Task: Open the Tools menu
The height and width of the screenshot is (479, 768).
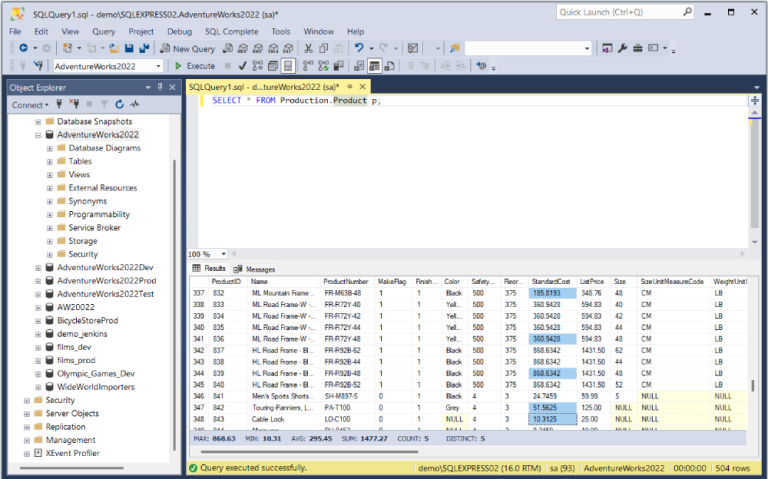Action: pos(281,31)
